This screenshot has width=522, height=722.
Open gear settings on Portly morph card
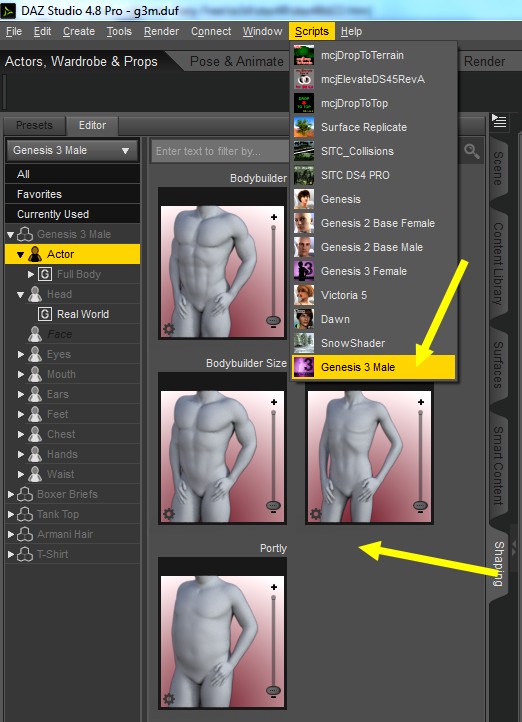click(x=168, y=699)
